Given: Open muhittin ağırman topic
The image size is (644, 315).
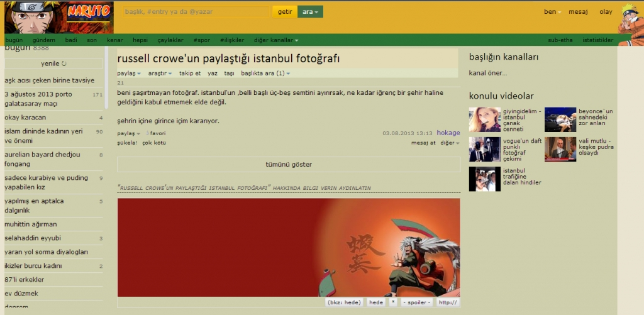Looking at the screenshot, I should point(31,224).
